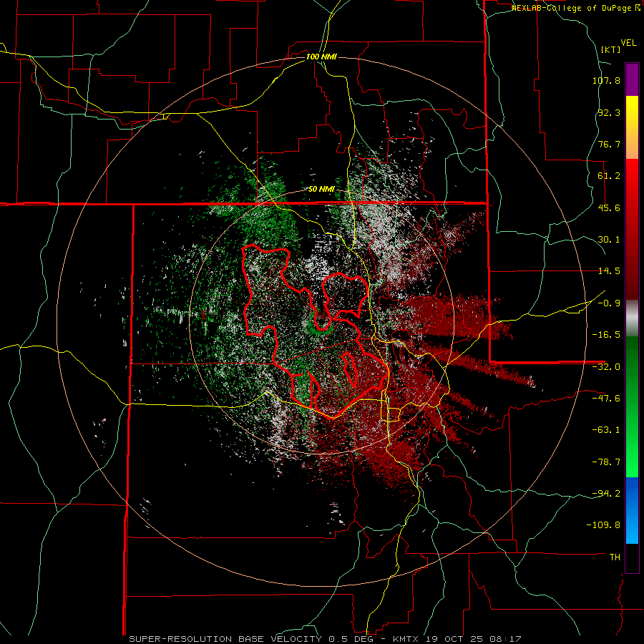Click the 100 NMI range ring label
644x644 pixels.
pyautogui.click(x=321, y=57)
